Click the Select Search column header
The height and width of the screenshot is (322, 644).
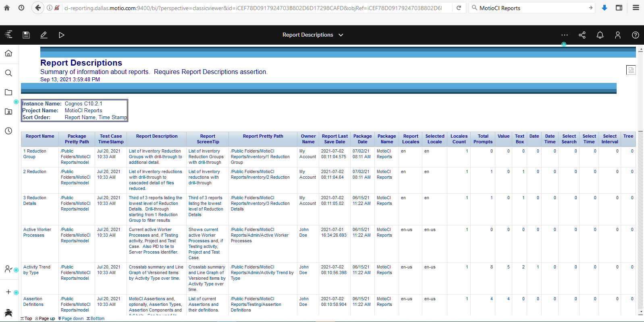[x=569, y=139]
